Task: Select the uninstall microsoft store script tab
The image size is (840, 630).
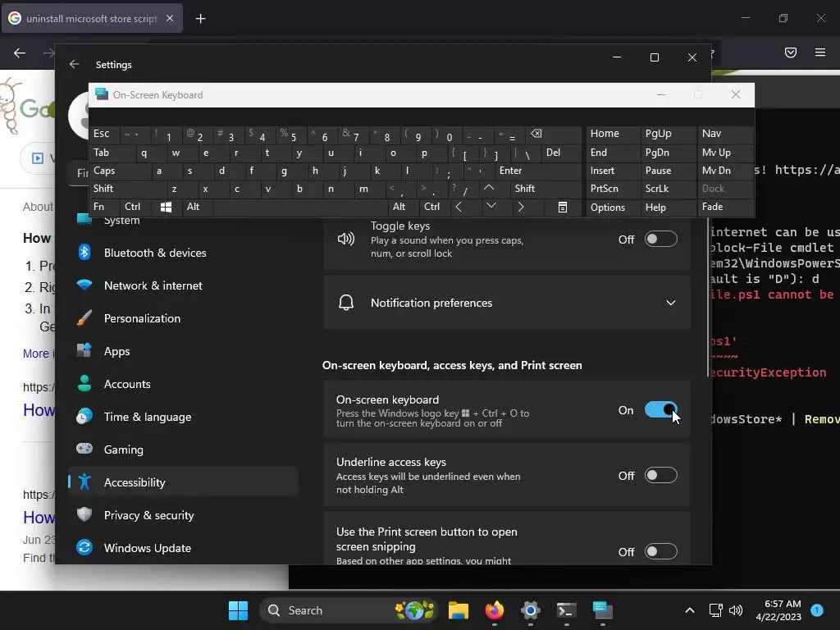Action: point(92,18)
